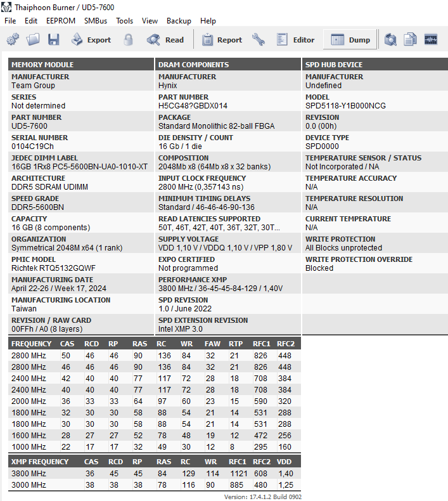Click the MEMORY MODULE section header
This screenshot has height=501, width=448.
pos(81,64)
